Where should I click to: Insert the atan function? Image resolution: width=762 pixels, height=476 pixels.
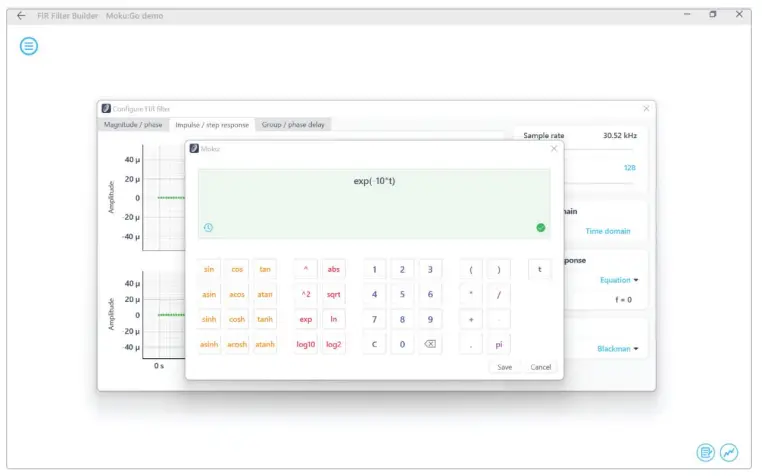click(x=265, y=294)
